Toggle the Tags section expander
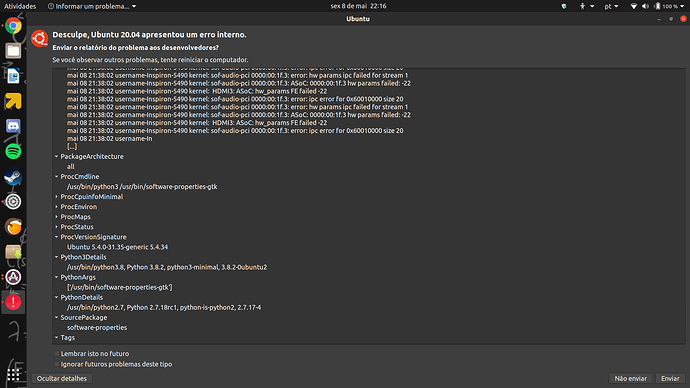This screenshot has height=388, width=690. pyautogui.click(x=56, y=338)
